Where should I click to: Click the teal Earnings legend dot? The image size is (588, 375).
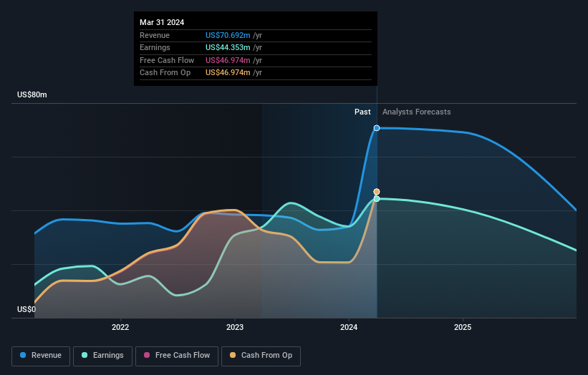[x=85, y=355]
